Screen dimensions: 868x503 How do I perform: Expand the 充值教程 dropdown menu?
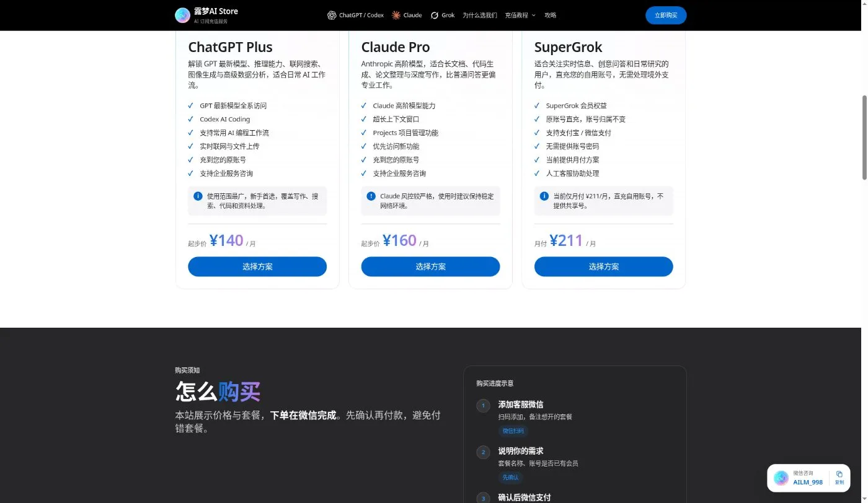pyautogui.click(x=520, y=15)
